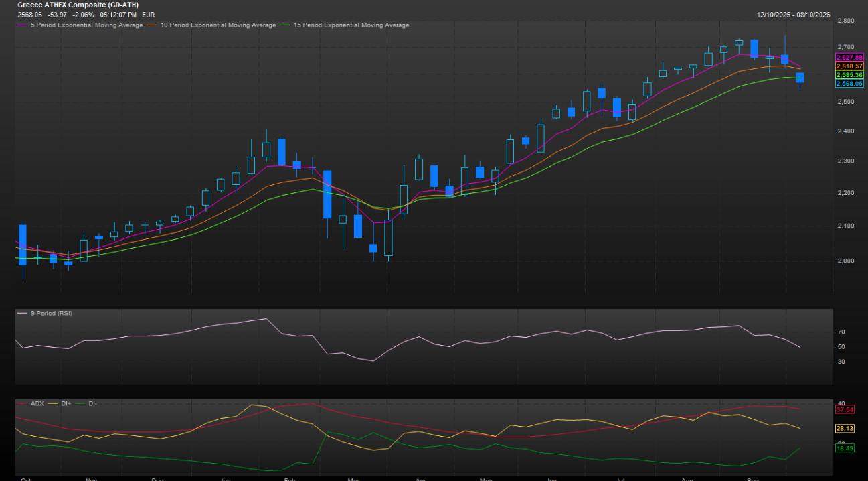The width and height of the screenshot is (868, 481).
Task: Click the 2,100 price axis label
Action: [x=846, y=226]
